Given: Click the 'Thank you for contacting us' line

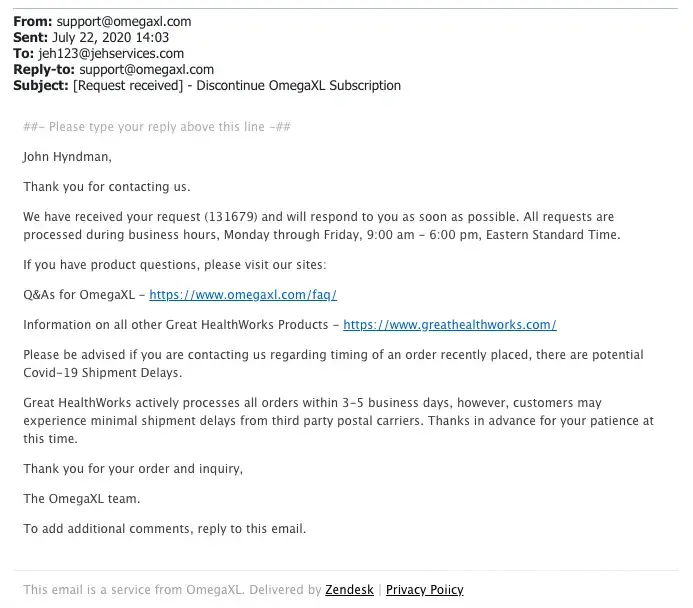Looking at the screenshot, I should click(106, 187).
